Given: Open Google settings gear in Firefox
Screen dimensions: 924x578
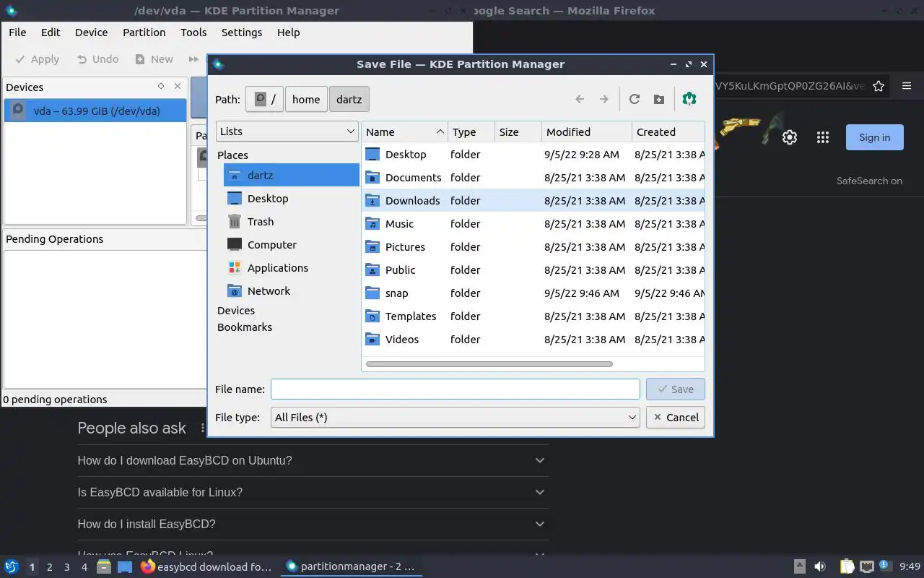Looking at the screenshot, I should click(790, 137).
